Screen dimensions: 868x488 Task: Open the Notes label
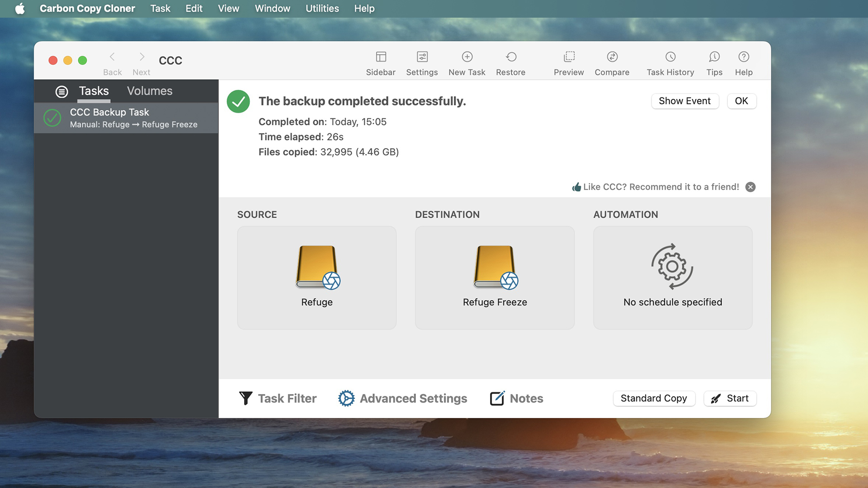tap(526, 399)
